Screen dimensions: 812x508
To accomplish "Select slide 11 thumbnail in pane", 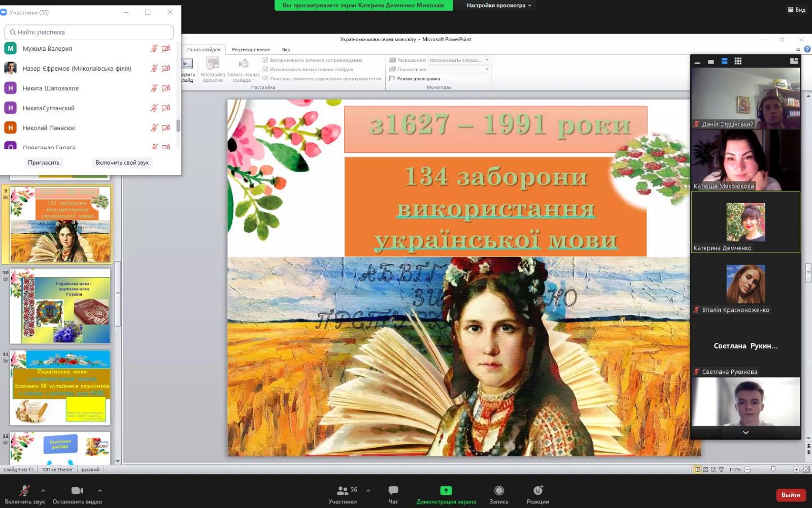I will pyautogui.click(x=60, y=388).
